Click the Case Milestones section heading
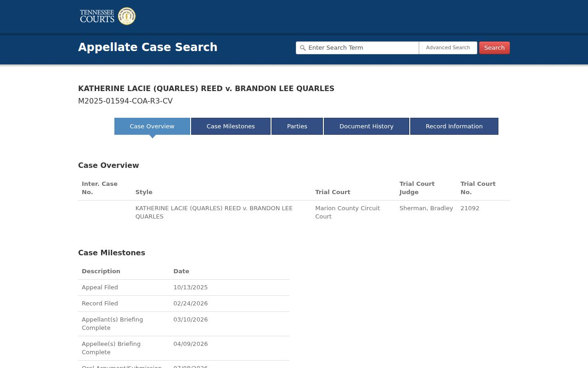 pos(112,253)
